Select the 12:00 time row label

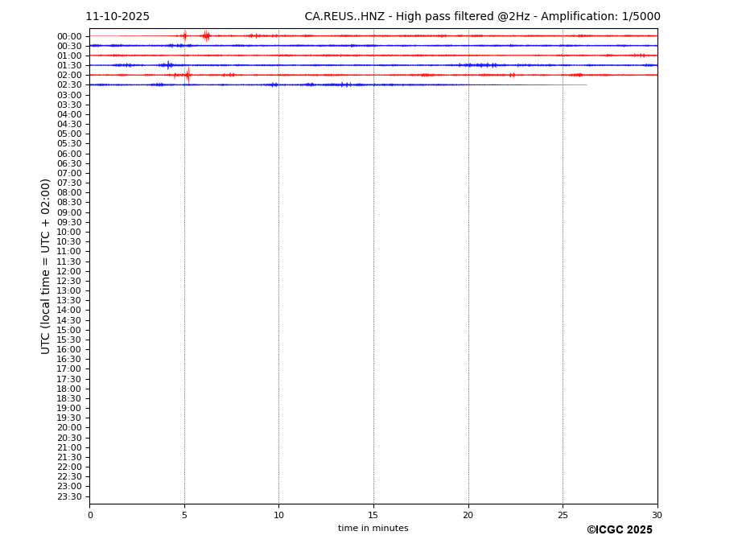point(69,271)
